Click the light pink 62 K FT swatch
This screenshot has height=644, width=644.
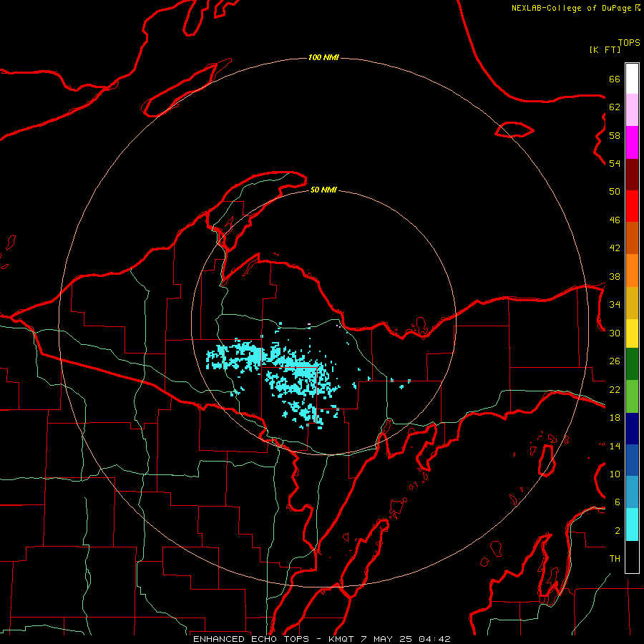coord(632,110)
